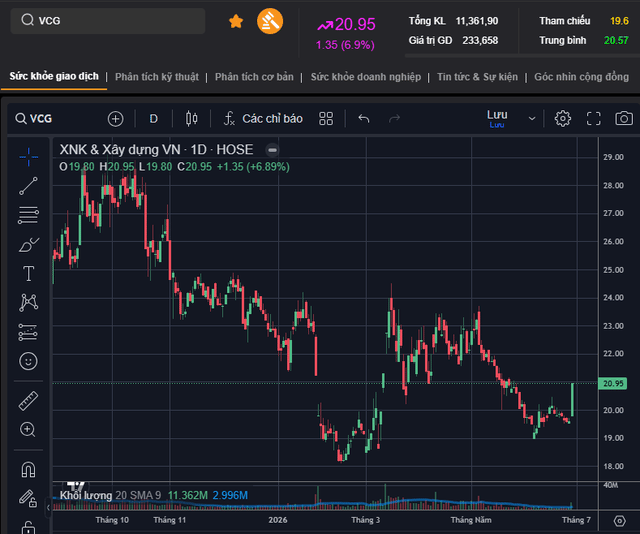Open Góc nhìn cộng đồng tab

pos(582,77)
